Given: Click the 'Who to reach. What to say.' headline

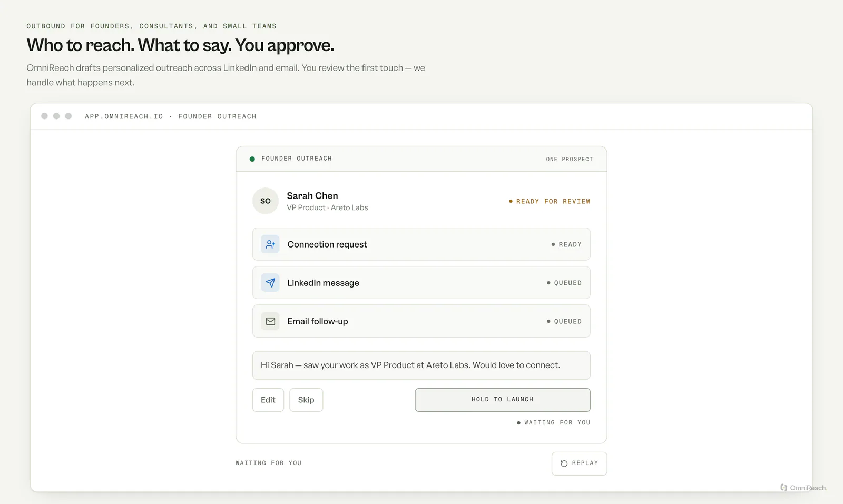Looking at the screenshot, I should (x=180, y=45).
